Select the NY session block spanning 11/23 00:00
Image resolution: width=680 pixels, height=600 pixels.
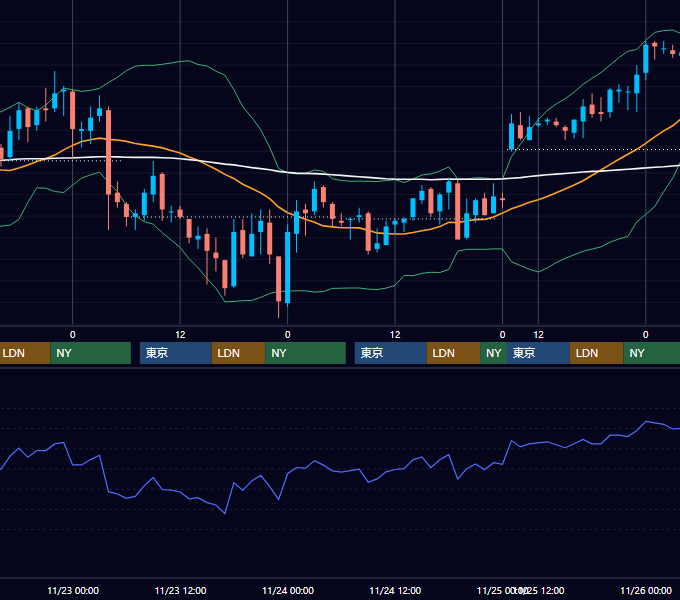coord(91,353)
